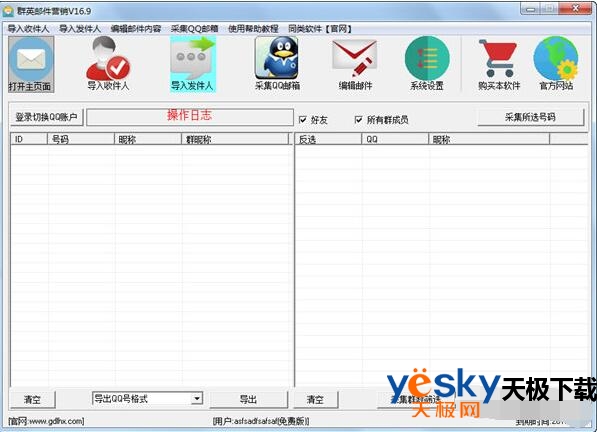Open the main page envelope icon
The image size is (597, 432).
click(31, 64)
